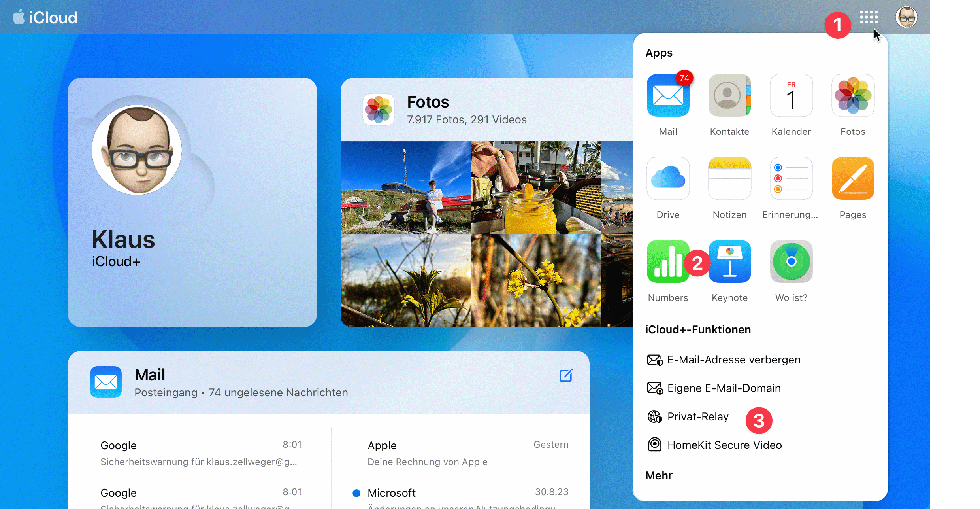Click the Fotos tile title

pos(428,102)
